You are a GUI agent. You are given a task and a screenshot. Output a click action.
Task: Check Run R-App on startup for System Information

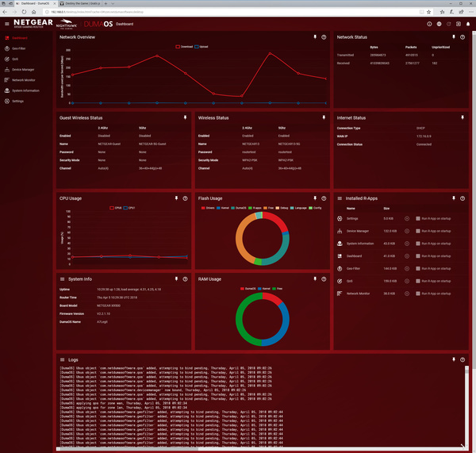(x=418, y=244)
